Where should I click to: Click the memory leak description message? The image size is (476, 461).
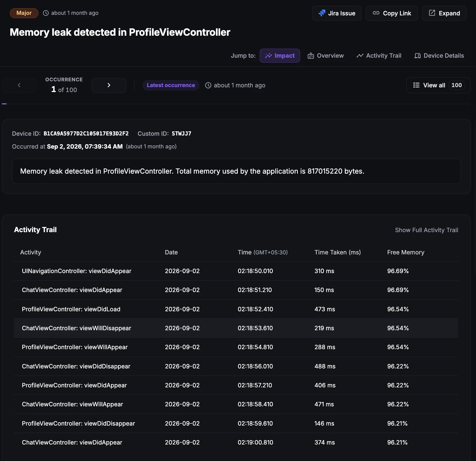236,171
